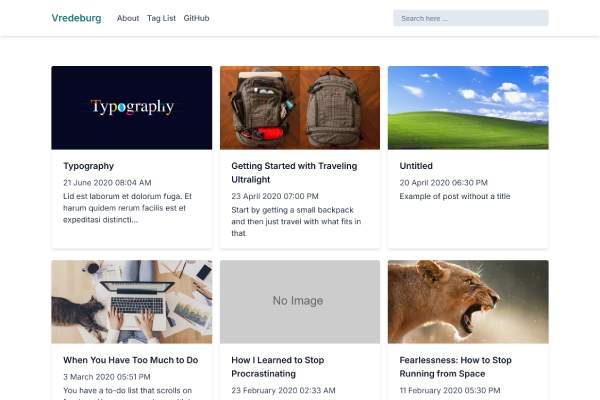Open the Typography cover image
This screenshot has width=600, height=400.
pos(132,108)
